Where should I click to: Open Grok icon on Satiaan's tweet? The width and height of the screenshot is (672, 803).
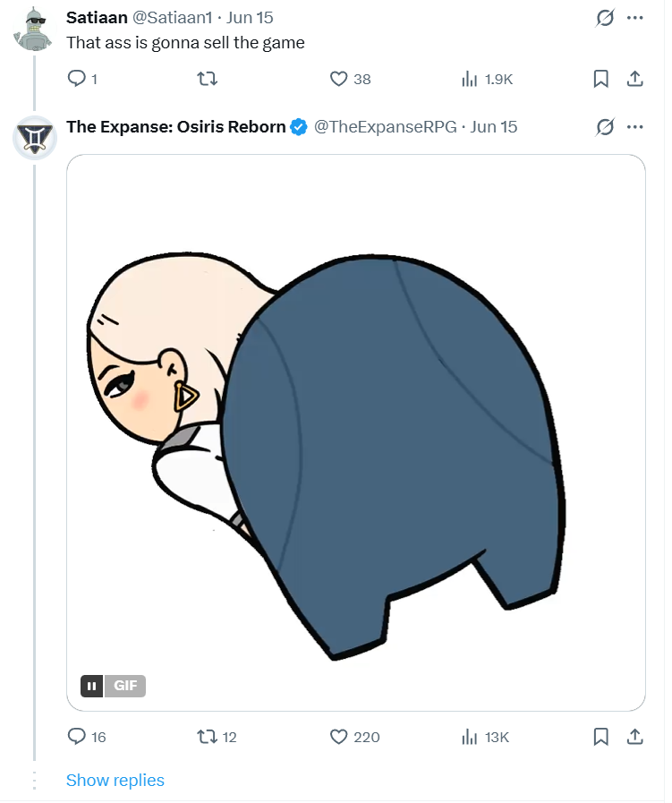click(605, 18)
